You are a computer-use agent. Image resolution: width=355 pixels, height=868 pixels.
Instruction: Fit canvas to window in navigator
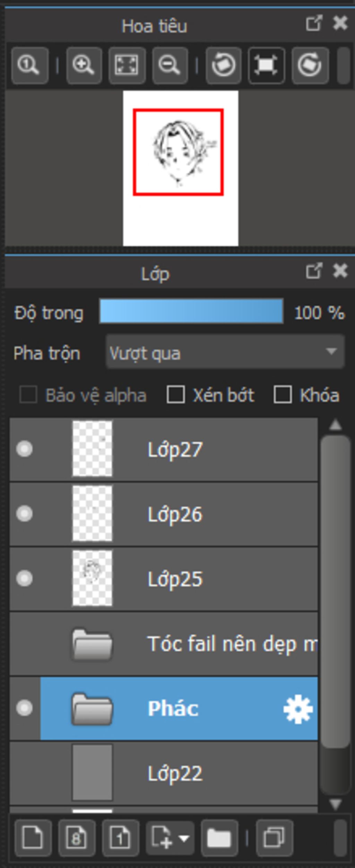click(x=127, y=65)
